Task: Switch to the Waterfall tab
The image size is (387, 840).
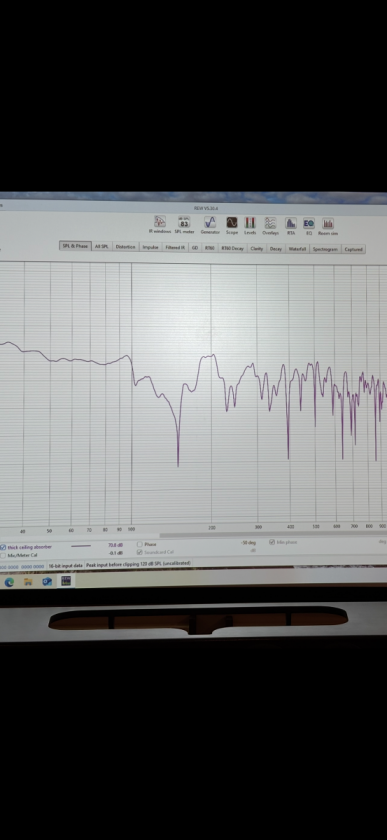Action: (x=297, y=249)
